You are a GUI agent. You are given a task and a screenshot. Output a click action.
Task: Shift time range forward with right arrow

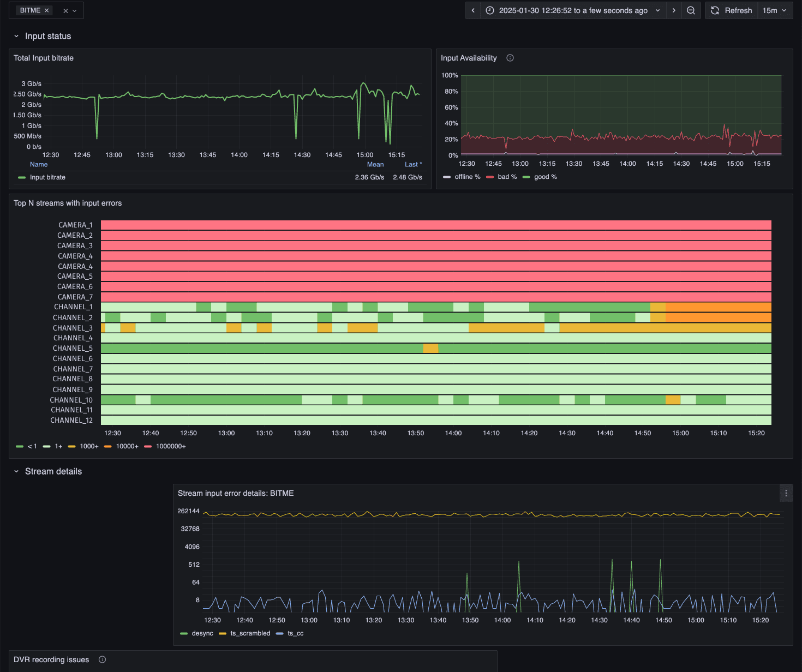point(673,10)
